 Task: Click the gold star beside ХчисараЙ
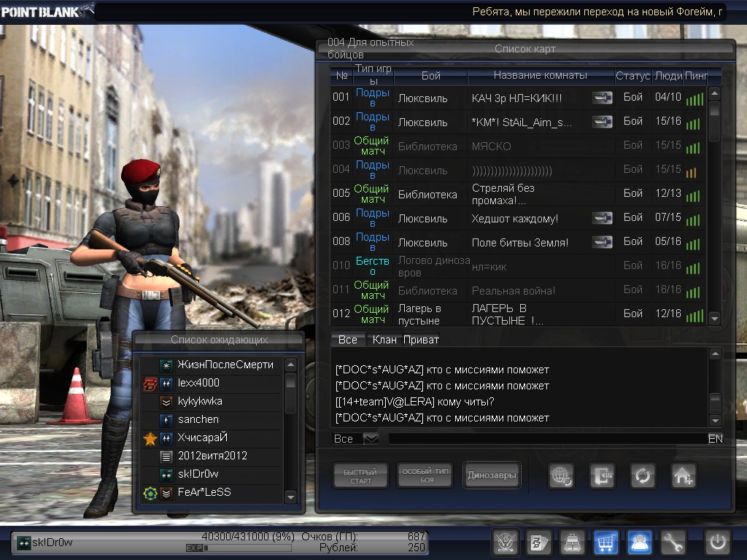point(150,438)
